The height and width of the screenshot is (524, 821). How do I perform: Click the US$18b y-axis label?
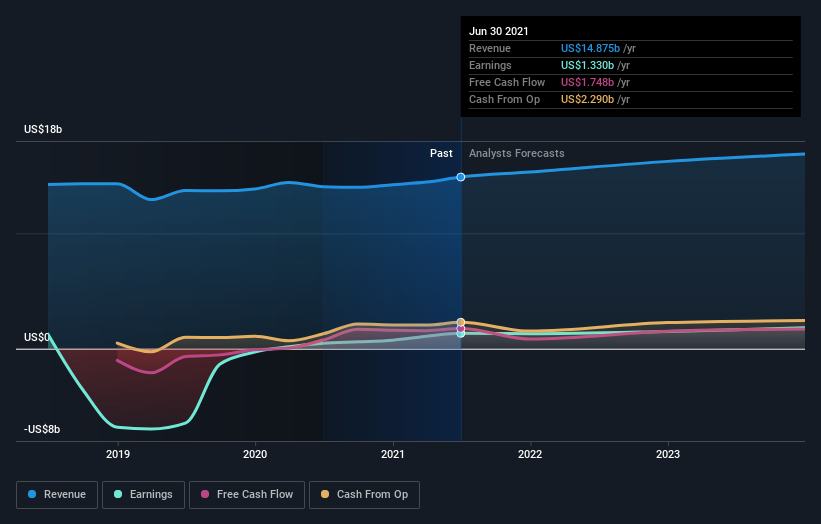coord(43,129)
